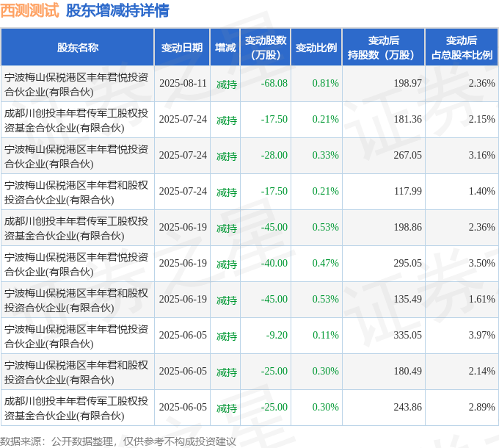The height and width of the screenshot is (448, 499).
Task: Select the 变动日期 column header
Action: tap(182, 48)
